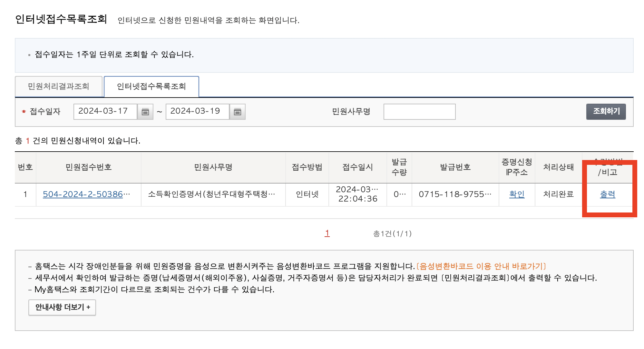The height and width of the screenshot is (349, 644).
Task: Click the 처리상태 column header
Action: click(558, 167)
